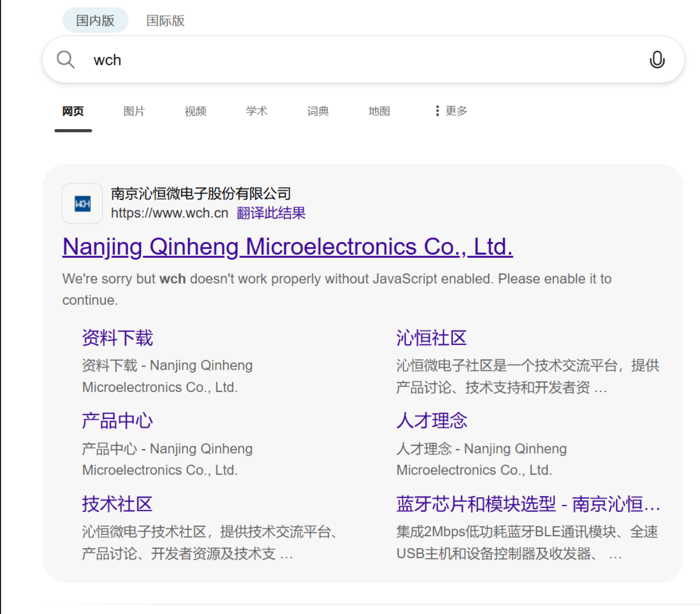Switch to the 国内版 toggle
This screenshot has height=614, width=700.
pyautogui.click(x=95, y=21)
